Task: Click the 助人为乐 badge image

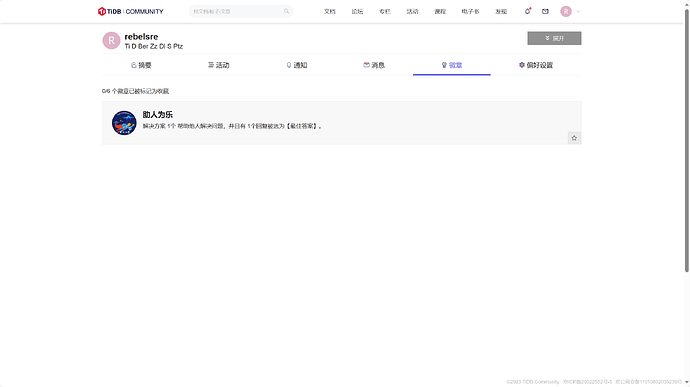Action: click(124, 123)
